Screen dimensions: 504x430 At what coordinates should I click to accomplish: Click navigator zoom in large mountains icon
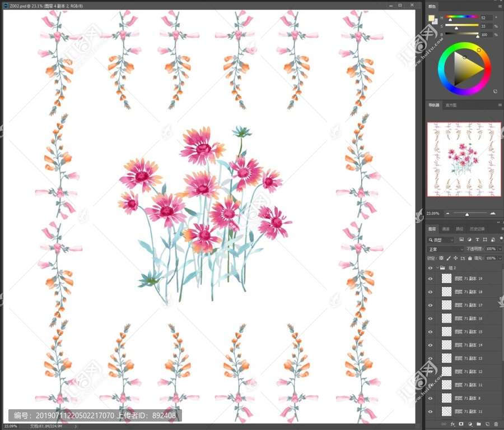pos(493,214)
